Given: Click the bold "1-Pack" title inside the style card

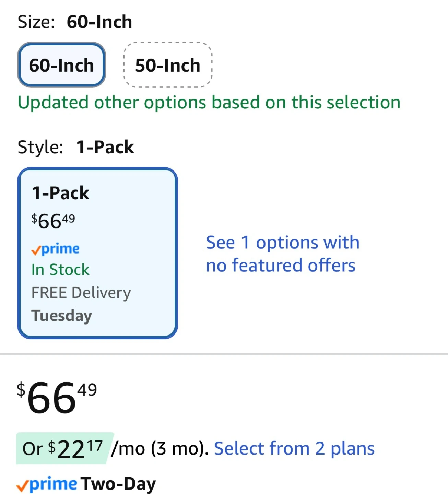Looking at the screenshot, I should click(x=60, y=193).
